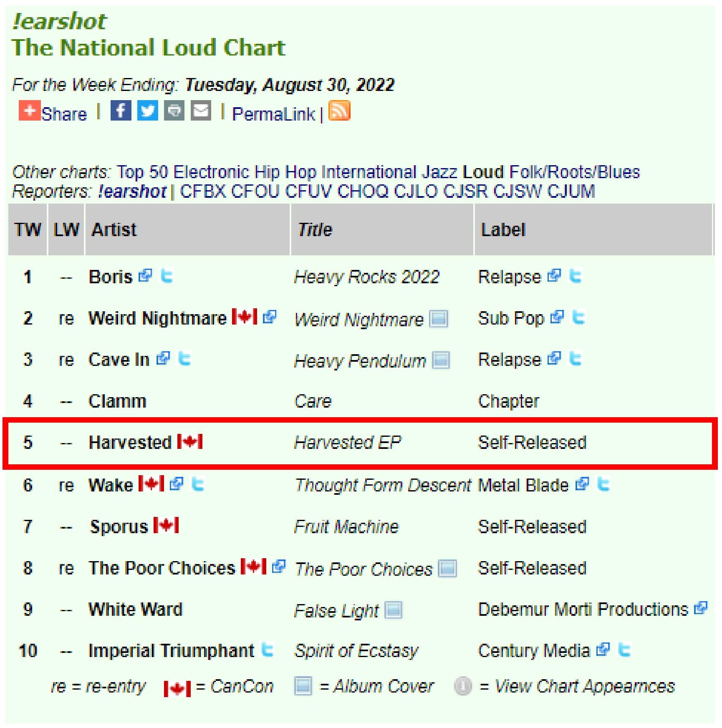The width and height of the screenshot is (722, 728).
Task: Open Weird Nightmare album cover icon
Action: (439, 319)
